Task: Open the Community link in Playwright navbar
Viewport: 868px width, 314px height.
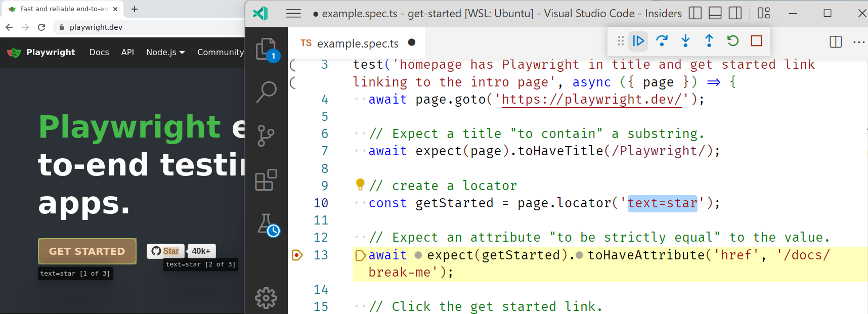Action: point(221,52)
